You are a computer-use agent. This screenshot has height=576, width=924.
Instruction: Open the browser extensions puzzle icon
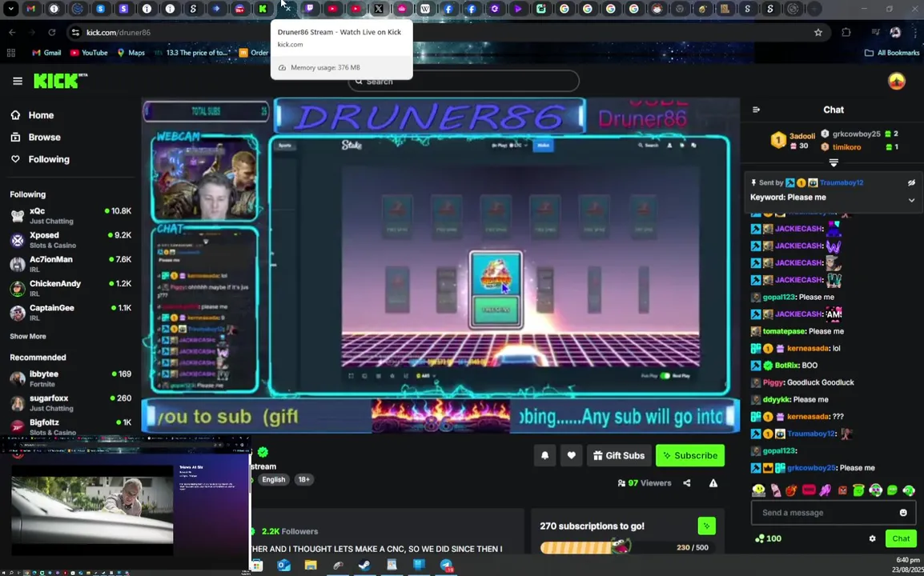846,32
